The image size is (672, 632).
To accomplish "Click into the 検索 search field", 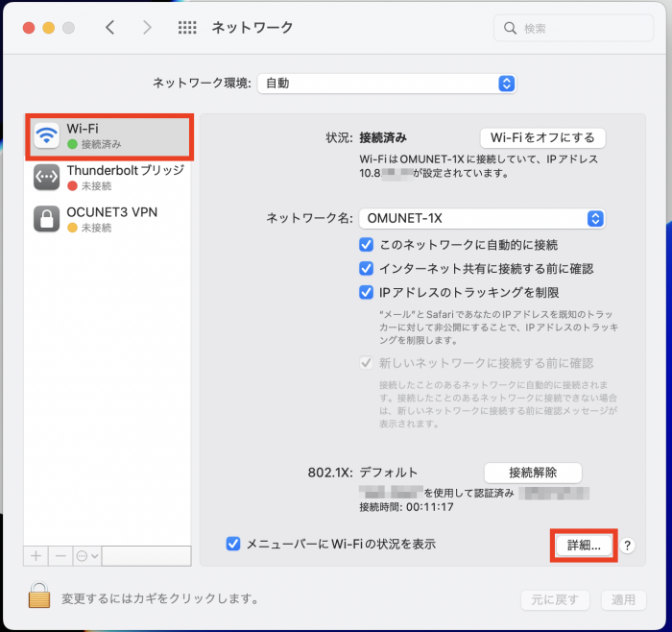I will coord(573,28).
